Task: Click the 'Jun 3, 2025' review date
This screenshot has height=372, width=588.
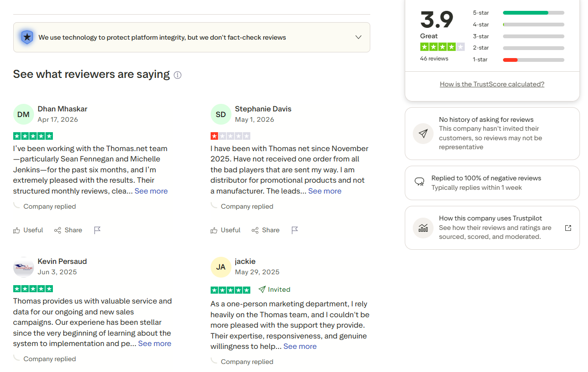Action: coord(57,272)
